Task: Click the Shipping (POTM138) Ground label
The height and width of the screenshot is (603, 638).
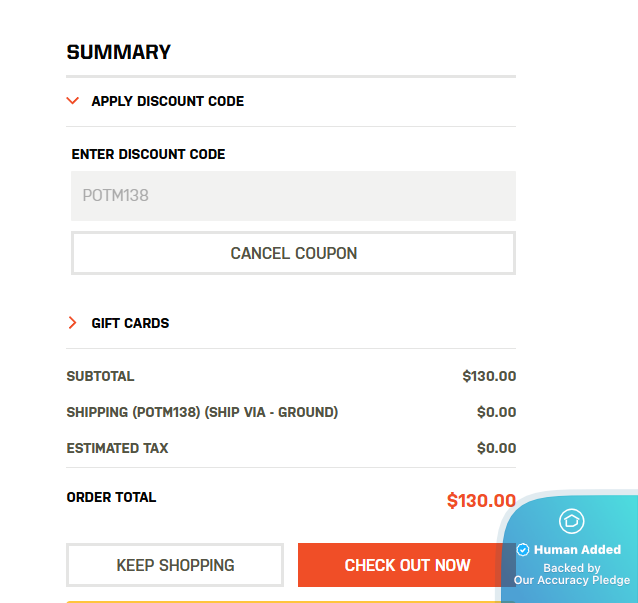Action: tap(202, 412)
